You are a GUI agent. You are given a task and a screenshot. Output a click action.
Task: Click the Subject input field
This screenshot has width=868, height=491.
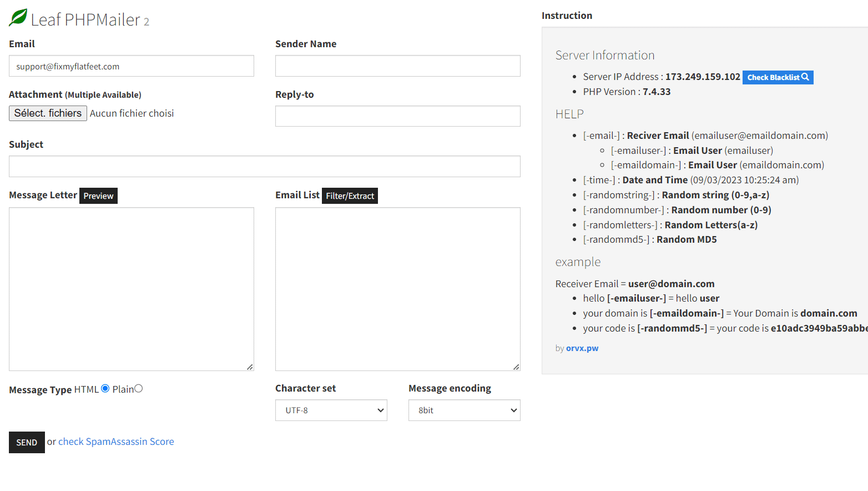click(264, 167)
